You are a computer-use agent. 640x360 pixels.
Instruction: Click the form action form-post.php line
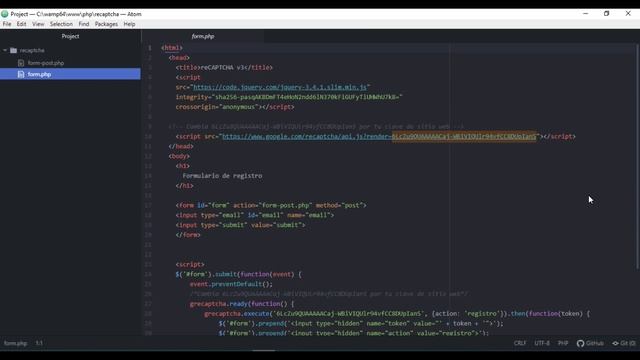[271, 205]
